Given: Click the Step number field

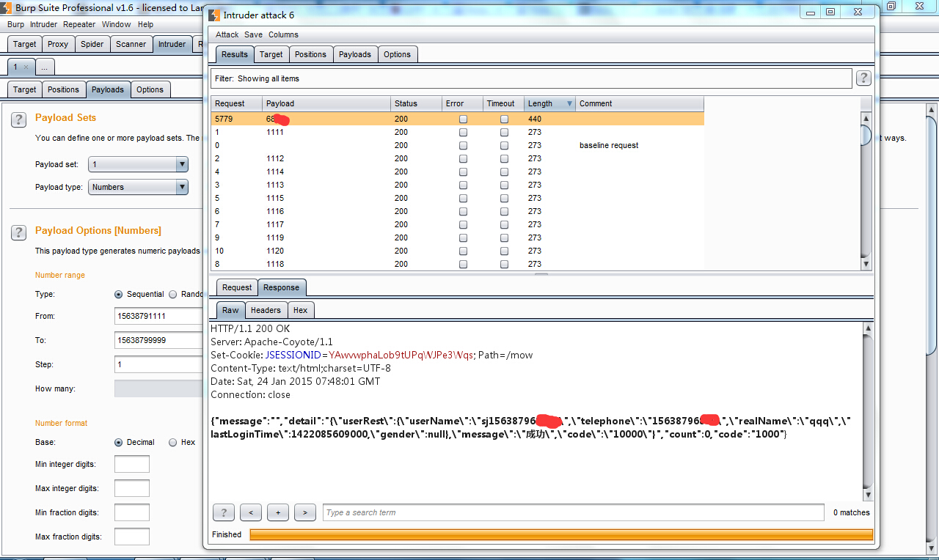Looking at the screenshot, I should (158, 364).
